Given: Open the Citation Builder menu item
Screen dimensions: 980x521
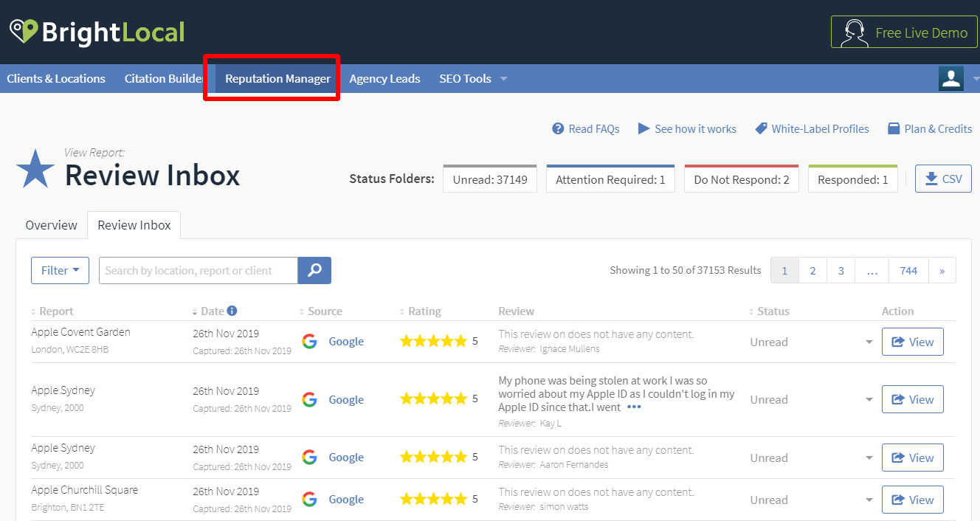Looking at the screenshot, I should 164,78.
